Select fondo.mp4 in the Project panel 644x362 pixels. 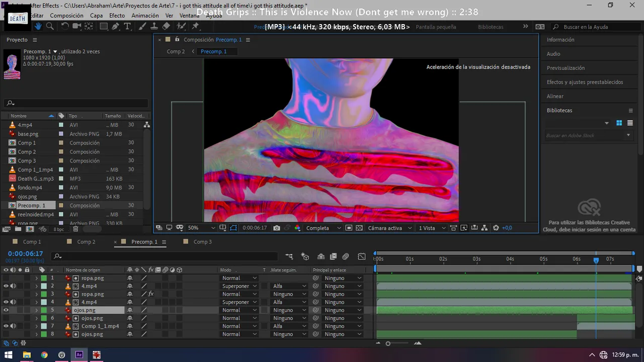click(30, 188)
